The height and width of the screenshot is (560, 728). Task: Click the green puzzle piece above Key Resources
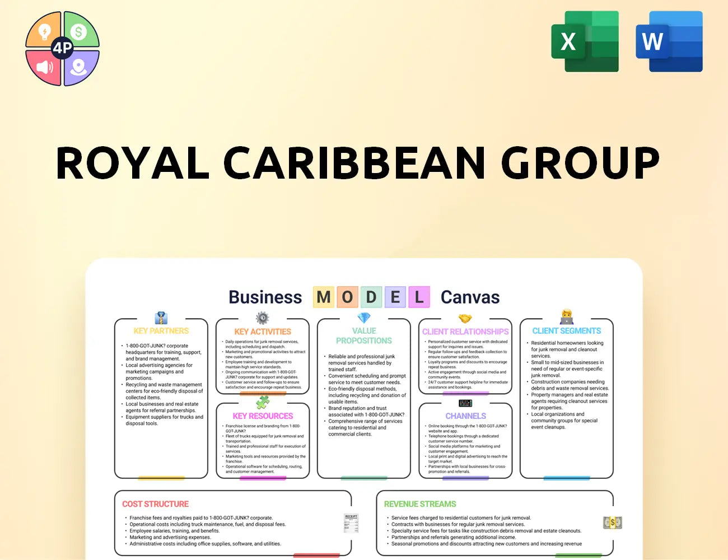tap(263, 402)
